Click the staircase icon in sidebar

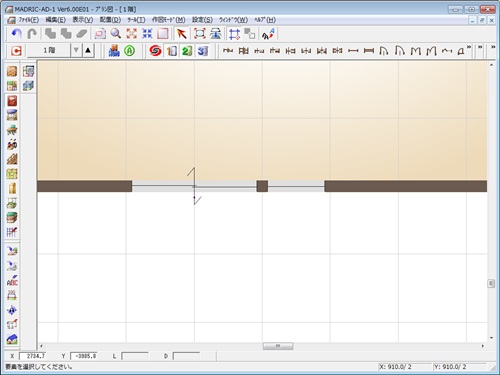click(x=12, y=159)
